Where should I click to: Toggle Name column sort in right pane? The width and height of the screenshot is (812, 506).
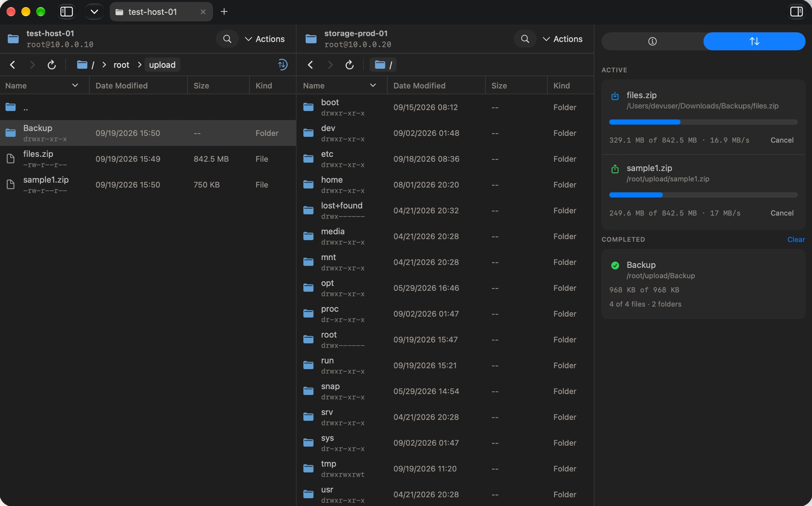click(x=342, y=86)
